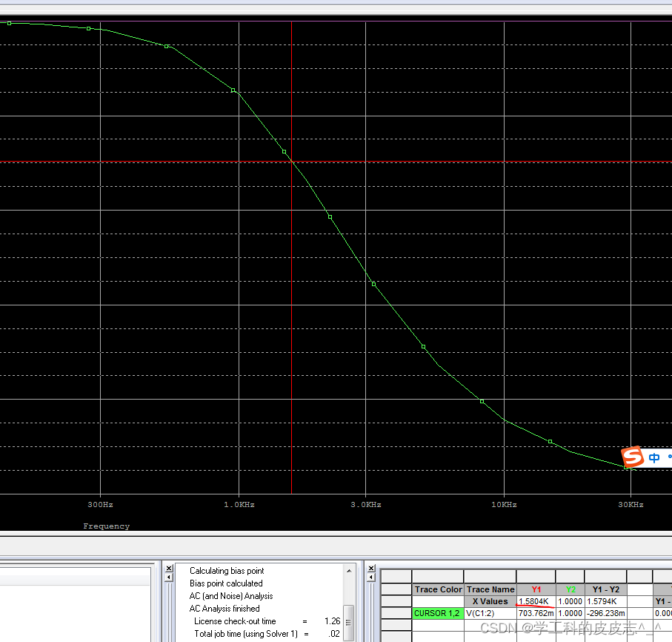Image resolution: width=672 pixels, height=642 pixels.
Task: Collapse the output log pane with its arrow
Action: click(169, 577)
